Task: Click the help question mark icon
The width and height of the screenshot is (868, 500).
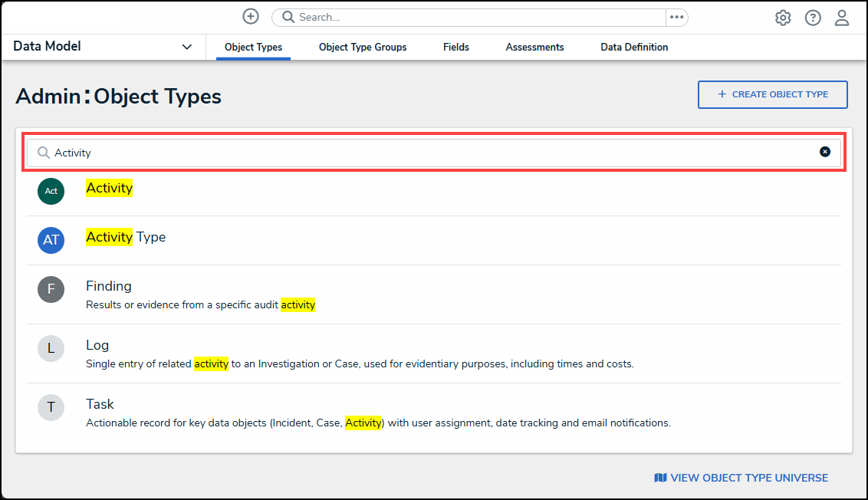Action: (x=813, y=17)
